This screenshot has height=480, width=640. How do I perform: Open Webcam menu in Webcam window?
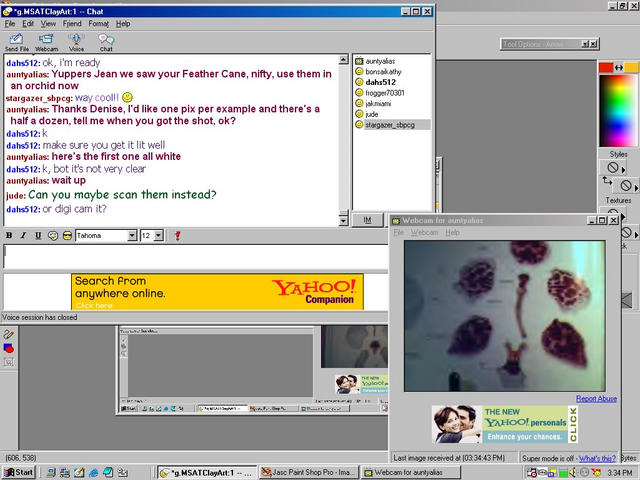(x=424, y=233)
